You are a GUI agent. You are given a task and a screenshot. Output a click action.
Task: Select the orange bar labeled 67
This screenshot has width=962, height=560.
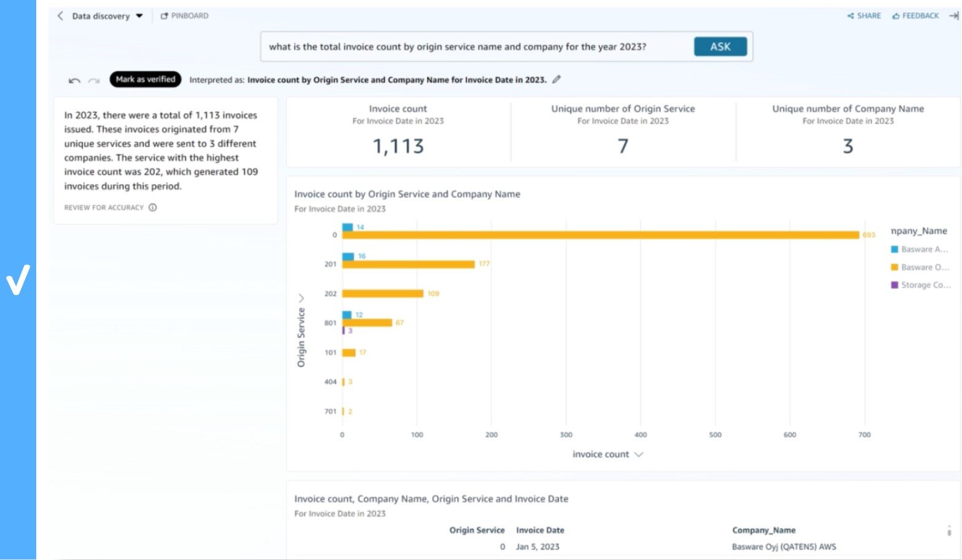[x=367, y=323]
